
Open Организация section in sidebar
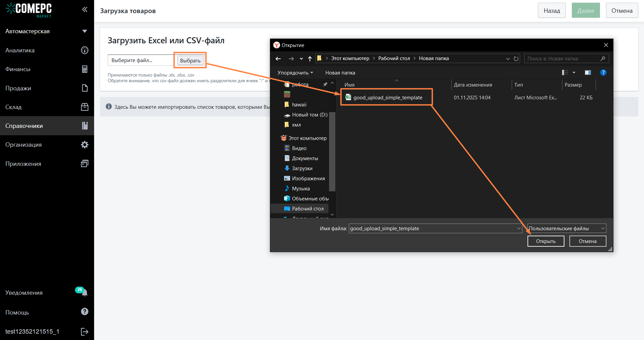(x=47, y=145)
